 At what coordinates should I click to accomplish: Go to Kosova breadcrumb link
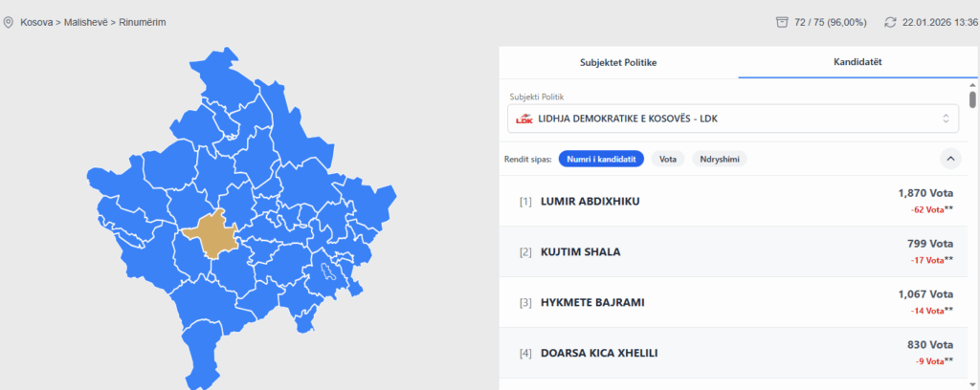(x=36, y=22)
